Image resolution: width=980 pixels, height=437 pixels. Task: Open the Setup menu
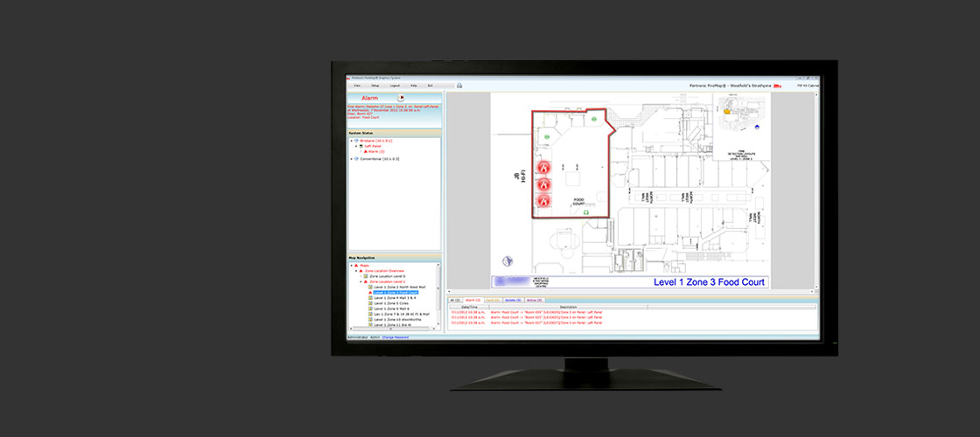(x=374, y=86)
